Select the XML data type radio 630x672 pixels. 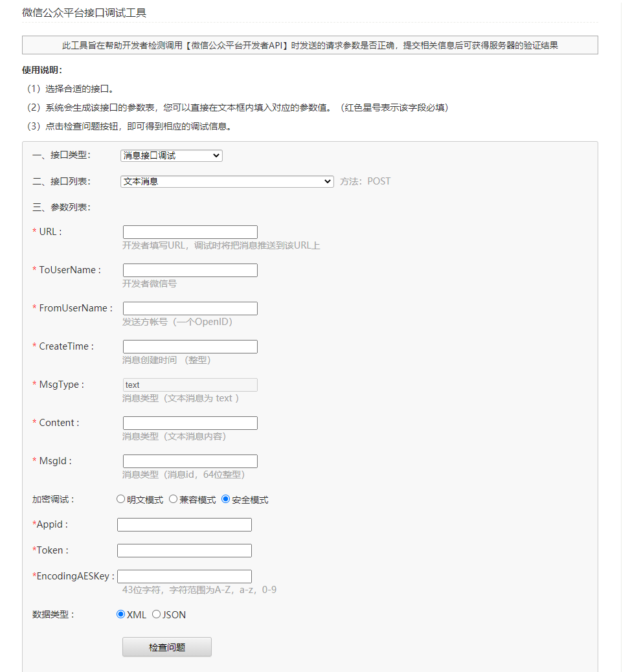coord(121,614)
